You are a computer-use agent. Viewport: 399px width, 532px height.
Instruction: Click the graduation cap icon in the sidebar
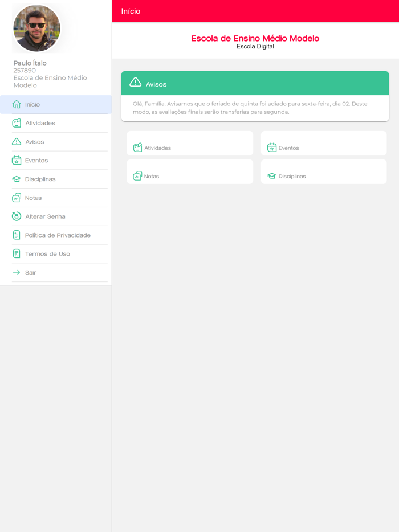pyautogui.click(x=17, y=179)
